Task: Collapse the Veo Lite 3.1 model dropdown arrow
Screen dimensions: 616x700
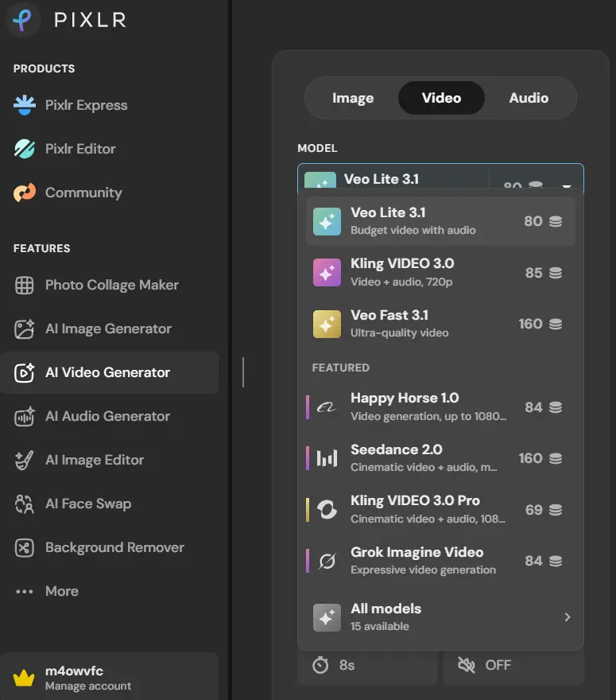Action: pyautogui.click(x=567, y=186)
